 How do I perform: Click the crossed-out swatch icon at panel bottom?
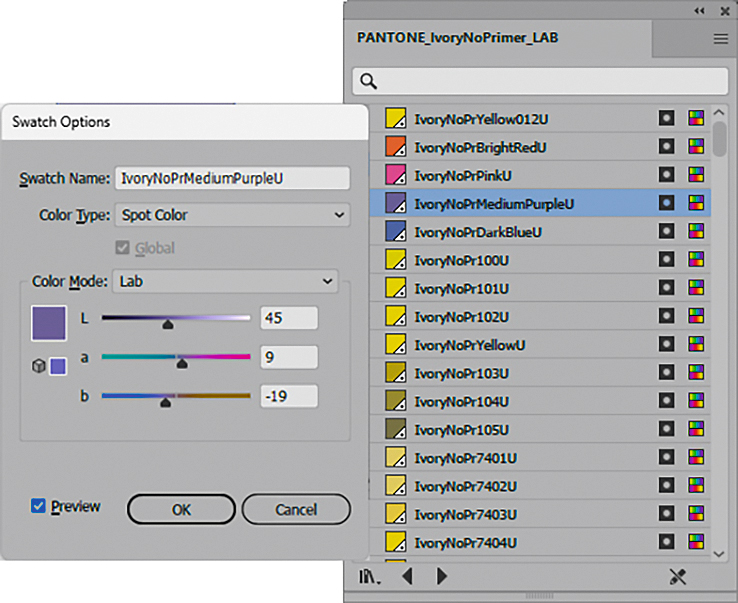pyautogui.click(x=678, y=576)
